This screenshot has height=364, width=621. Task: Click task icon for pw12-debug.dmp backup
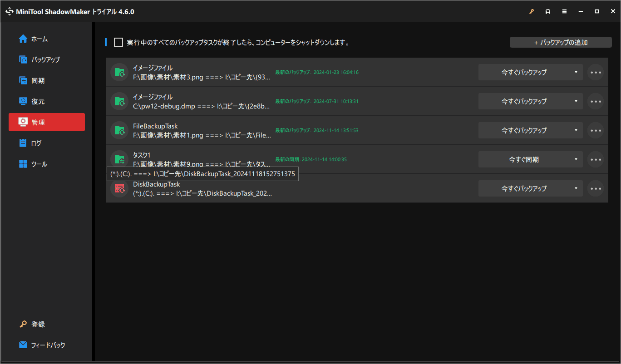pyautogui.click(x=119, y=101)
